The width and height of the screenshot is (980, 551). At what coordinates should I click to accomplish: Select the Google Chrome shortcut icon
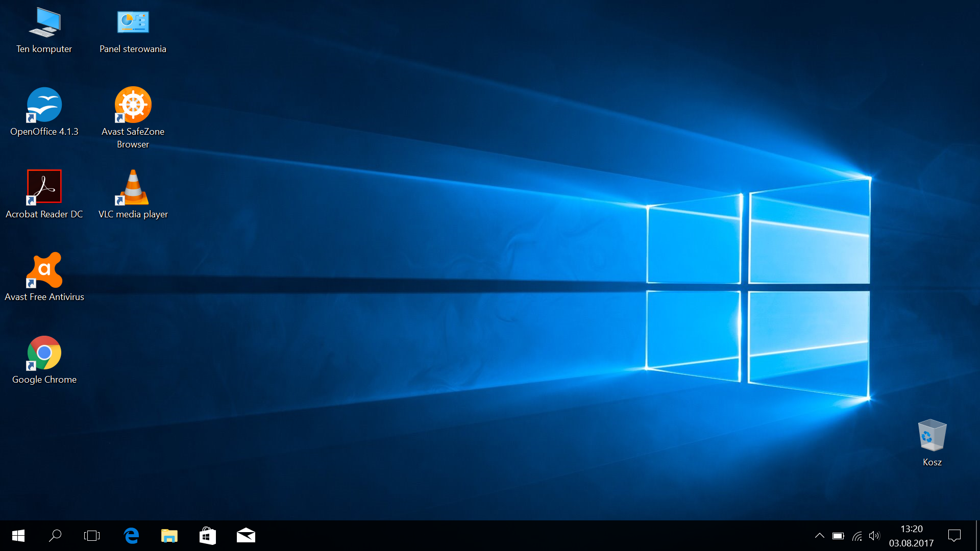point(44,353)
